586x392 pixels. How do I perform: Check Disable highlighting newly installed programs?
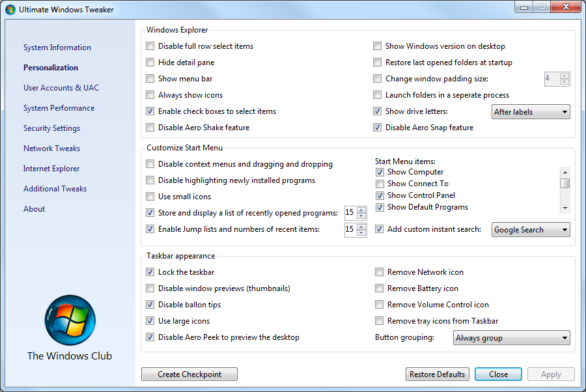point(150,180)
